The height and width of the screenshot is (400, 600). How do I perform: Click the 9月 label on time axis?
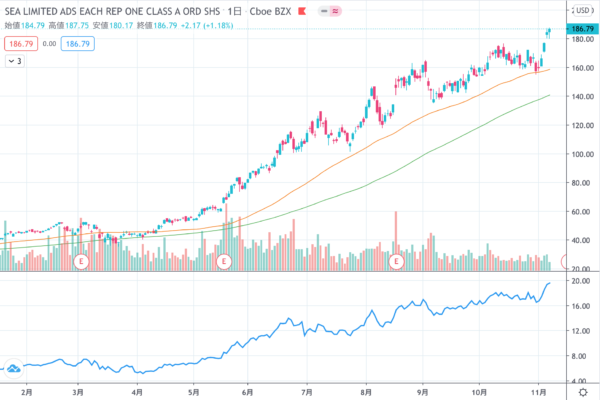pos(422,392)
